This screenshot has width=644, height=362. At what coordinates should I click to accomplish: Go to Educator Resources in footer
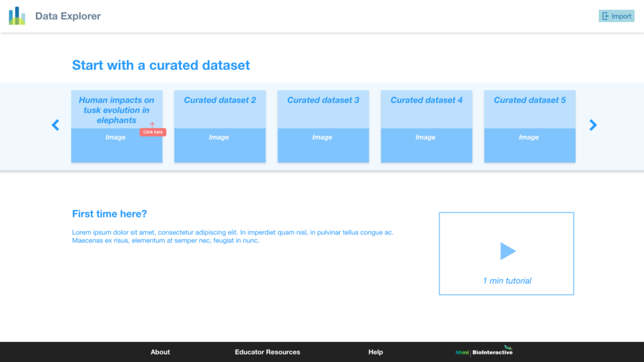(x=267, y=352)
